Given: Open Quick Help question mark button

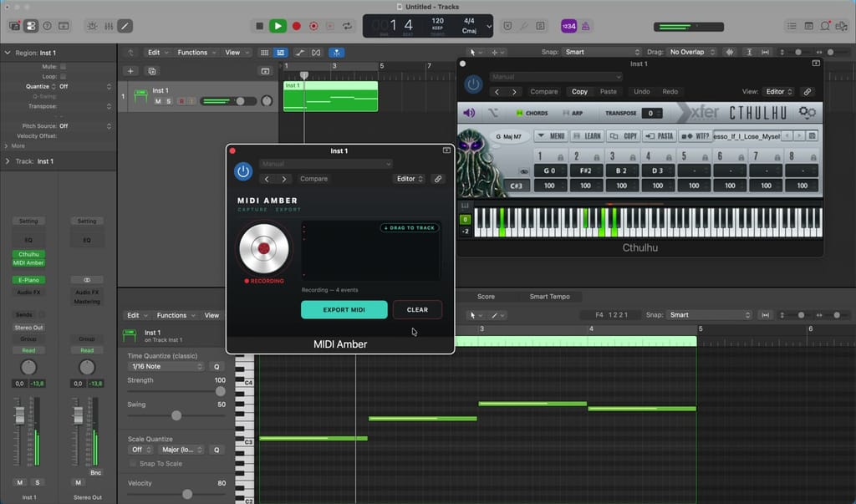Looking at the screenshot, I should click(x=48, y=26).
